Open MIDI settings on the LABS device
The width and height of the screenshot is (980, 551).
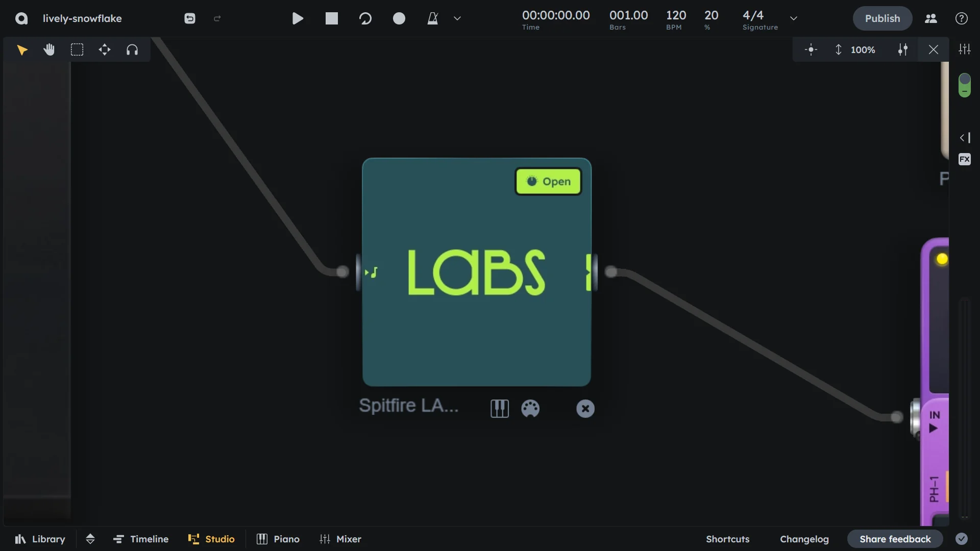click(x=530, y=409)
